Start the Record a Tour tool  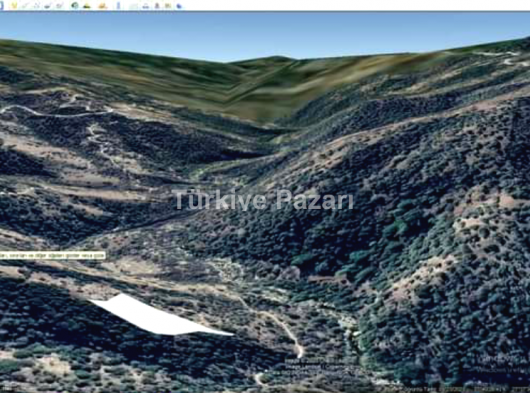[60, 5]
